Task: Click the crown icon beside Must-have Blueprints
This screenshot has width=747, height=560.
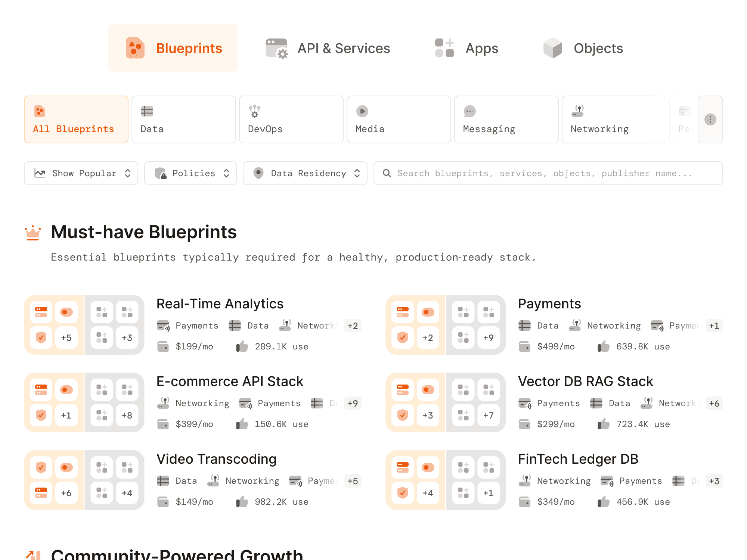Action: click(33, 232)
